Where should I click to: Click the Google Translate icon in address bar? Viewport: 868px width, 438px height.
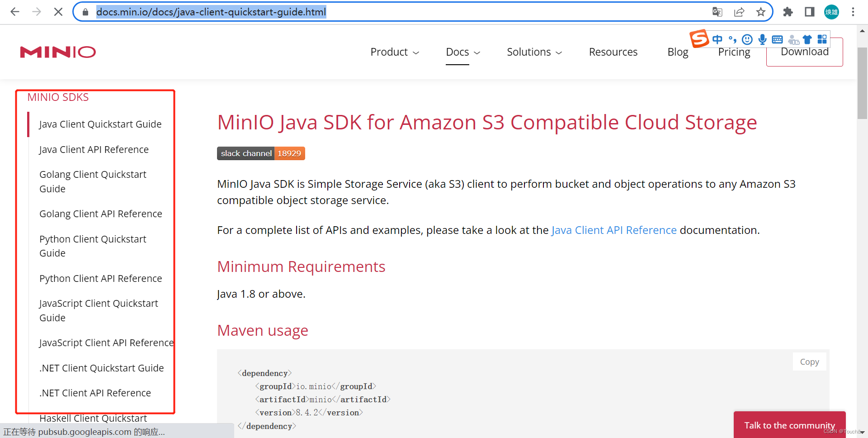tap(717, 12)
